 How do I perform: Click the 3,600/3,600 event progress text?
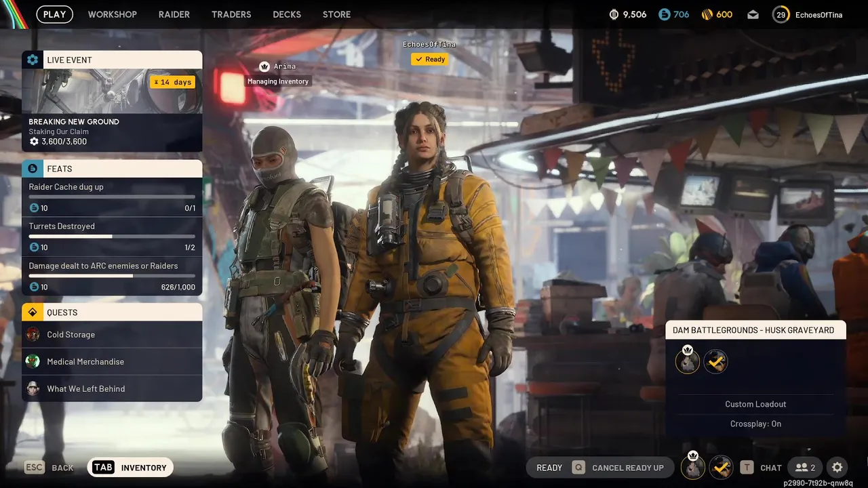click(x=64, y=142)
